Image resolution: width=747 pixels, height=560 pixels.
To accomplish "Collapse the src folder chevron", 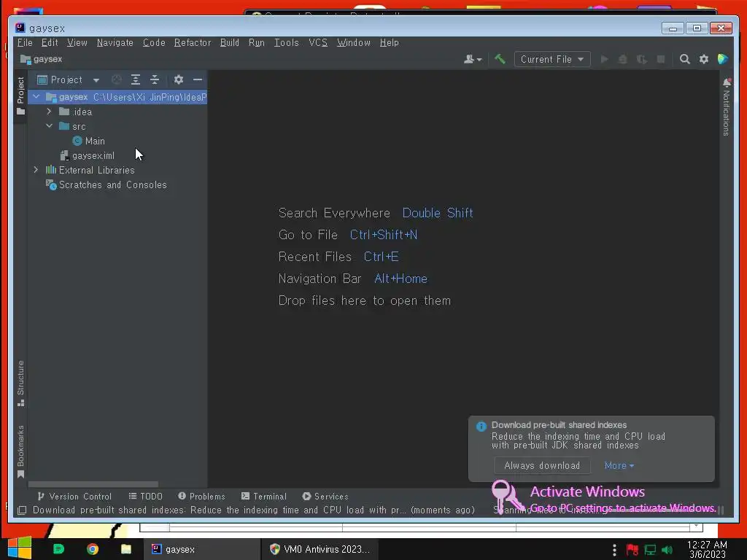I will (49, 126).
